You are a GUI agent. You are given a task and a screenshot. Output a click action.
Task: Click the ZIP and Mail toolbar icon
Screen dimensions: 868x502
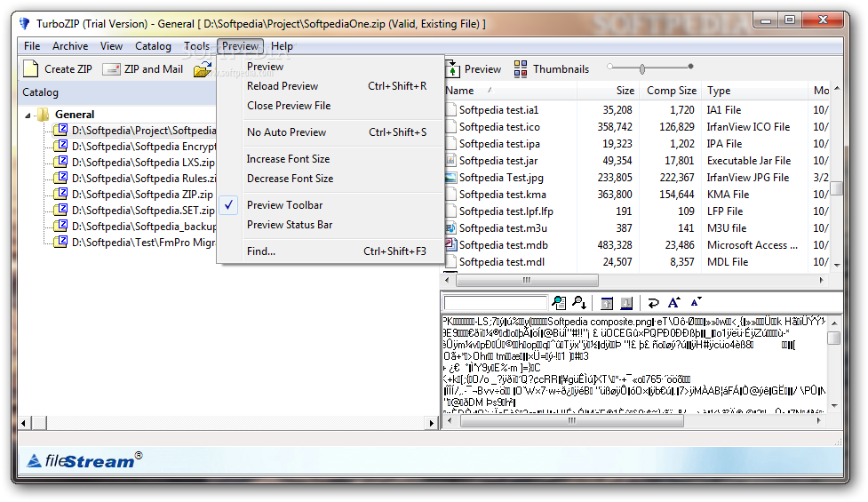click(x=111, y=69)
